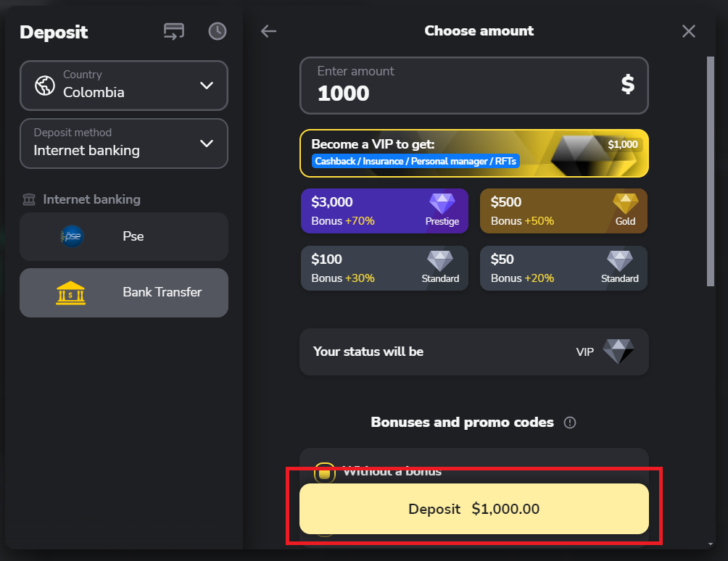Open deposit history clock icon
The width and height of the screenshot is (728, 561).
tap(217, 31)
